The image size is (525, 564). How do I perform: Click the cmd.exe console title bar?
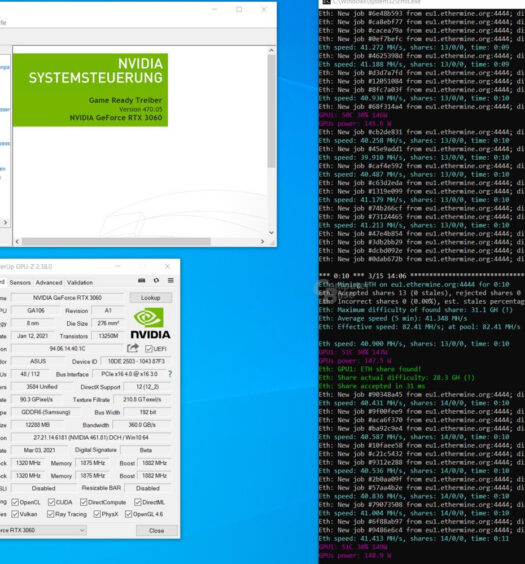421,3
